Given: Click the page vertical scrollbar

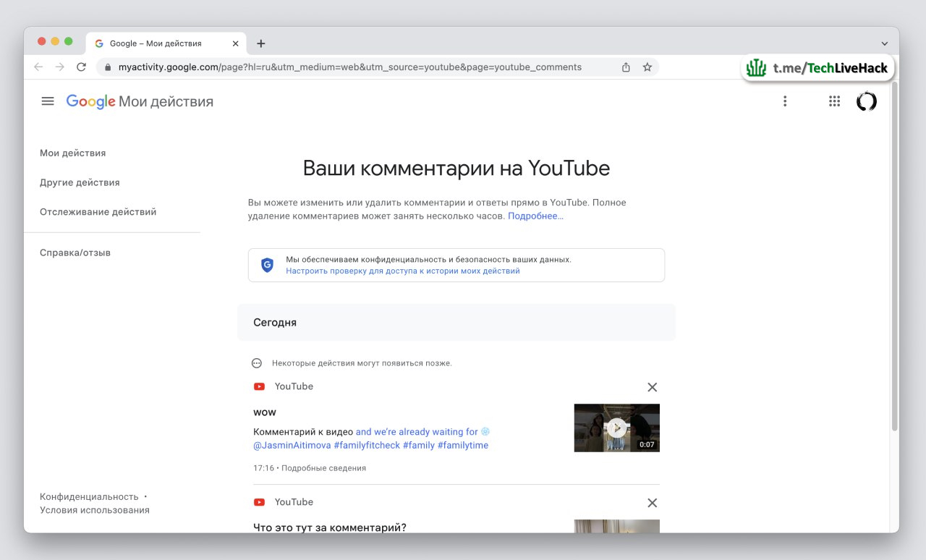Looking at the screenshot, I should [x=895, y=257].
